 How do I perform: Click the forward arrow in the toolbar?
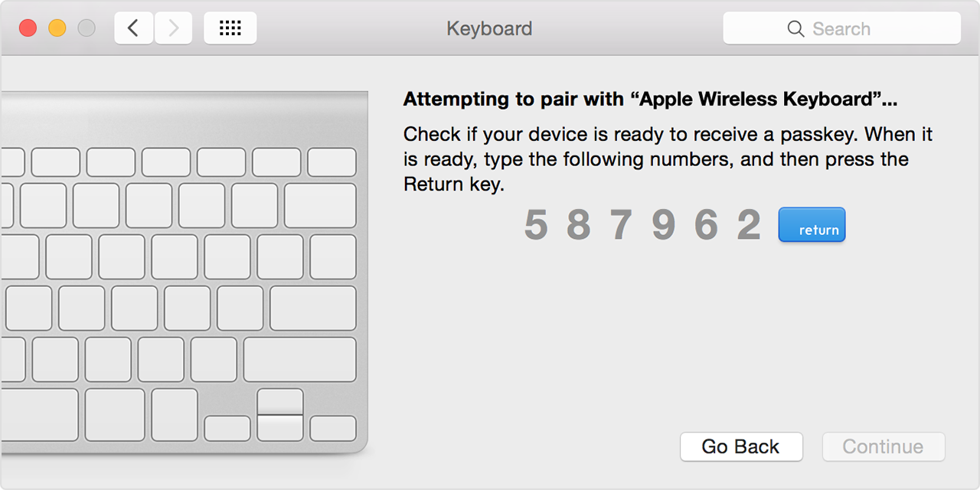[x=174, y=28]
